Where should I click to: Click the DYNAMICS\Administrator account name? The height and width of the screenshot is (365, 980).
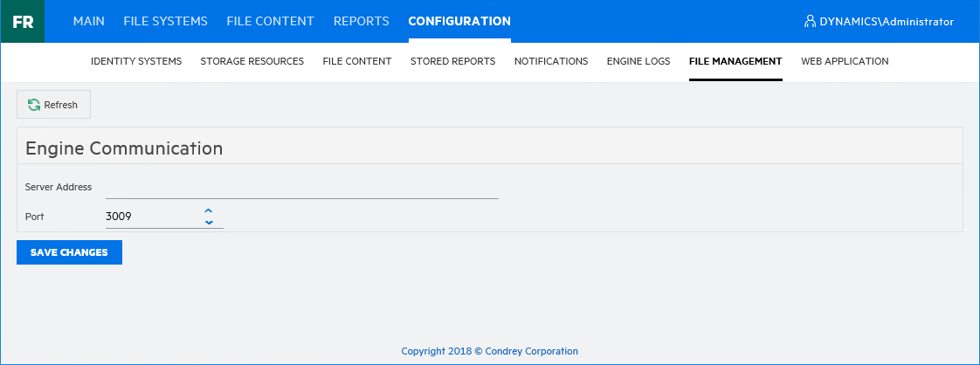click(887, 22)
